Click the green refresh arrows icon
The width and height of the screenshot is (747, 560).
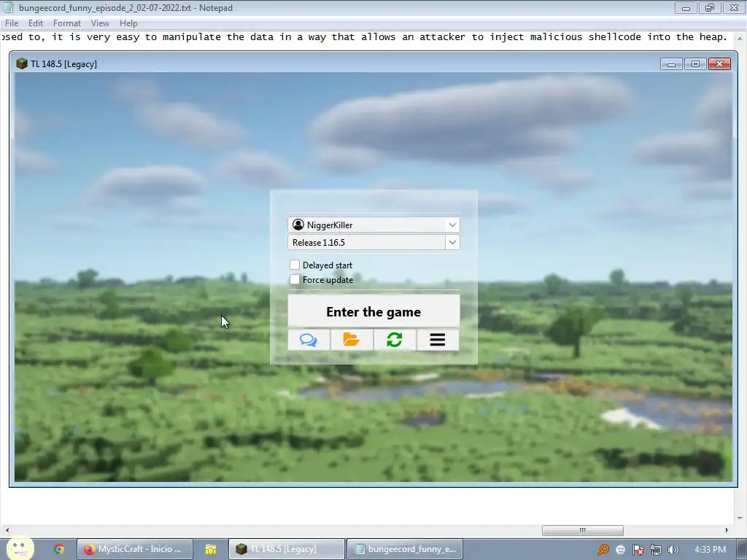[x=395, y=340]
